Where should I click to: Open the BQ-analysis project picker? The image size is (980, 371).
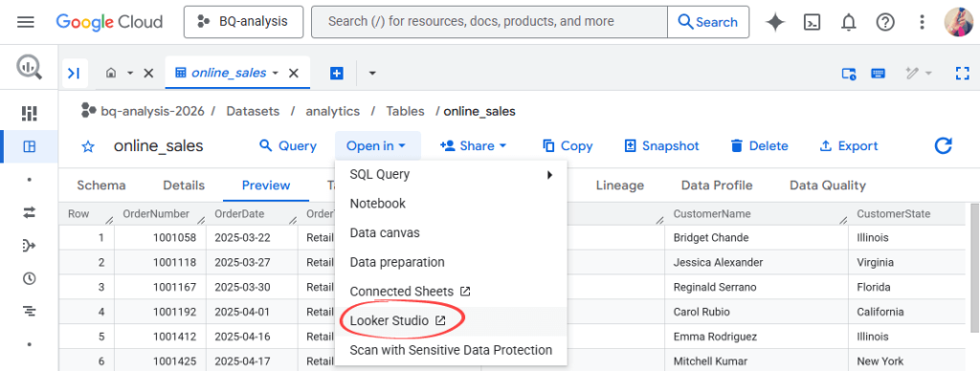click(x=243, y=22)
